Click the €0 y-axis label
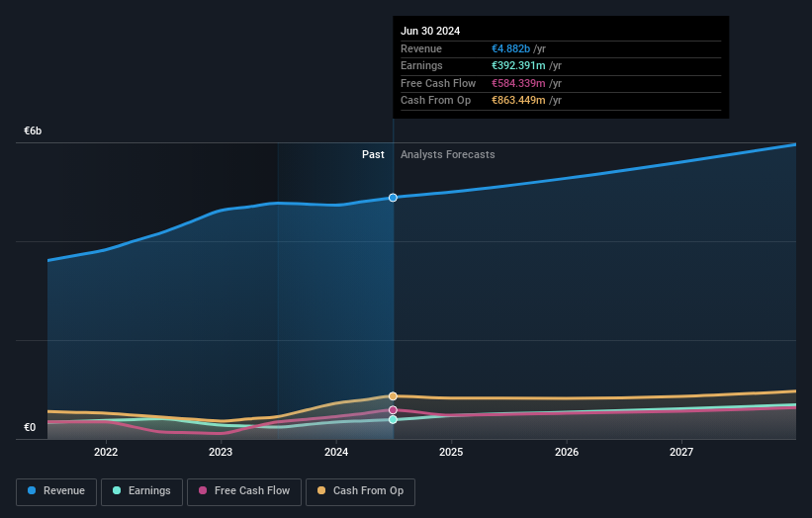The image size is (812, 518). pyautogui.click(x=30, y=427)
